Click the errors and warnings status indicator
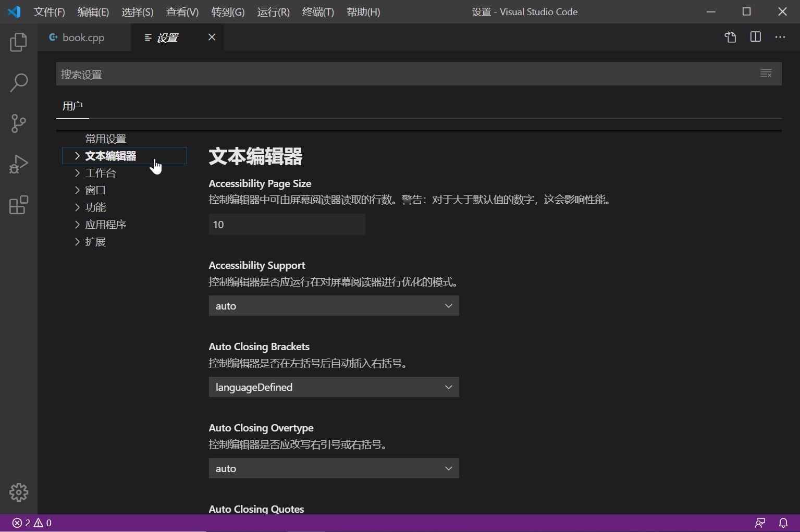This screenshot has width=800, height=532. 32,523
